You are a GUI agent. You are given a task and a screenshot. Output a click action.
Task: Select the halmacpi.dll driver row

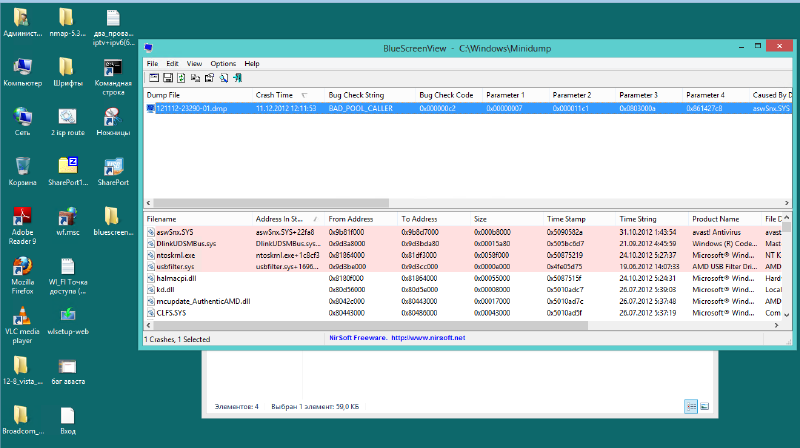coord(463,279)
